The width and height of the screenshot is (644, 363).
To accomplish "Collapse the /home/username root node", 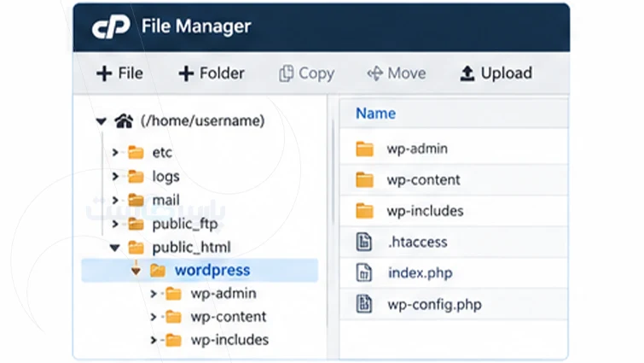I will pyautogui.click(x=101, y=121).
